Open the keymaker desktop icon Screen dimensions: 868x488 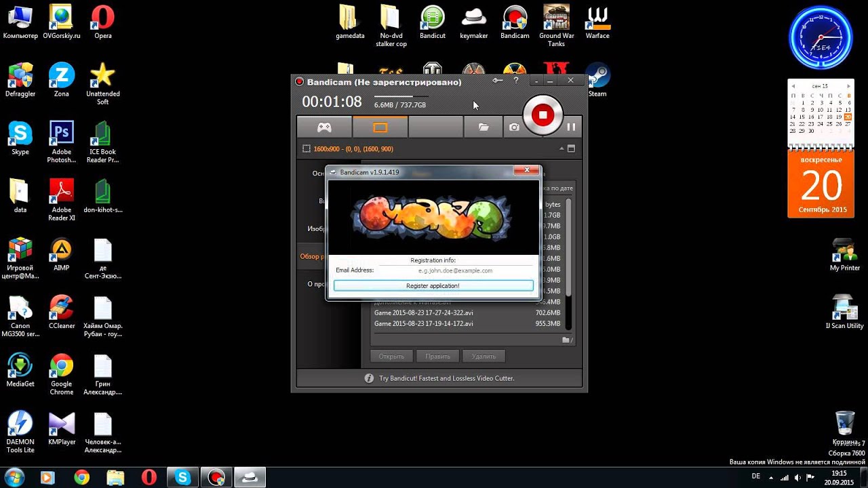point(474,22)
